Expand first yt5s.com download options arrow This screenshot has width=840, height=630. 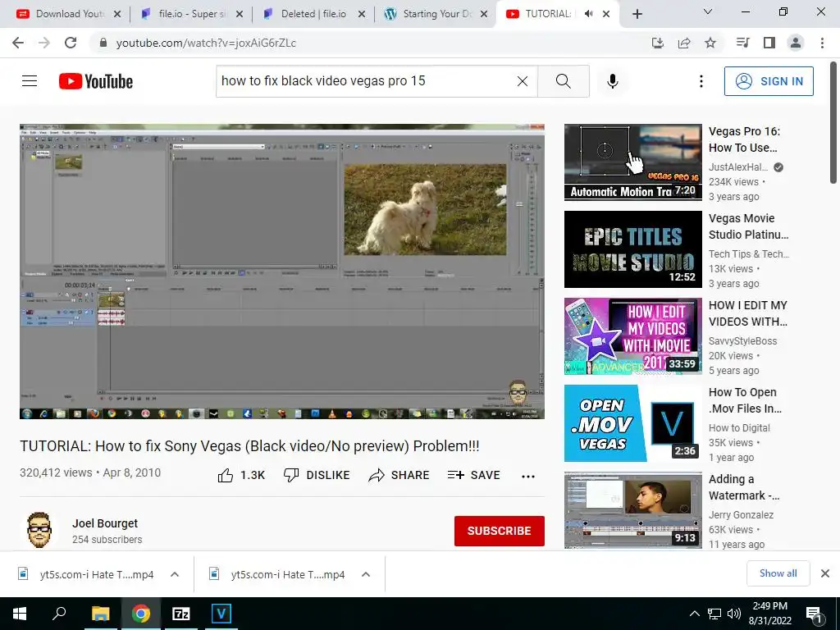pos(175,574)
